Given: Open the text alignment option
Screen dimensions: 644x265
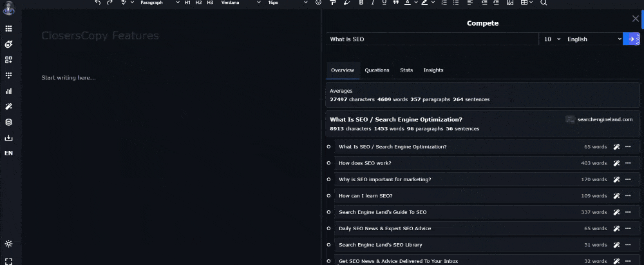Looking at the screenshot, I should pos(470,3).
